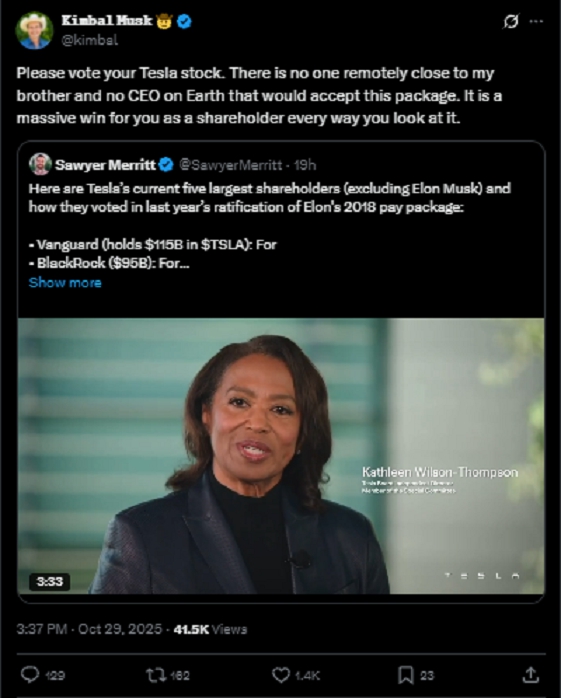Click Sawyer Merritt's small avatar
The image size is (561, 698).
point(40,164)
